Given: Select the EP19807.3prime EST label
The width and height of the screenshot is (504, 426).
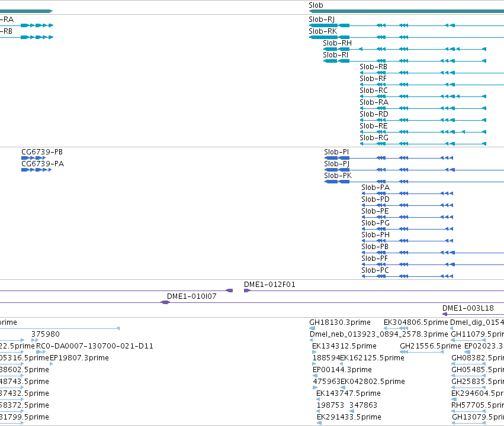Looking at the screenshot, I should (x=79, y=359).
